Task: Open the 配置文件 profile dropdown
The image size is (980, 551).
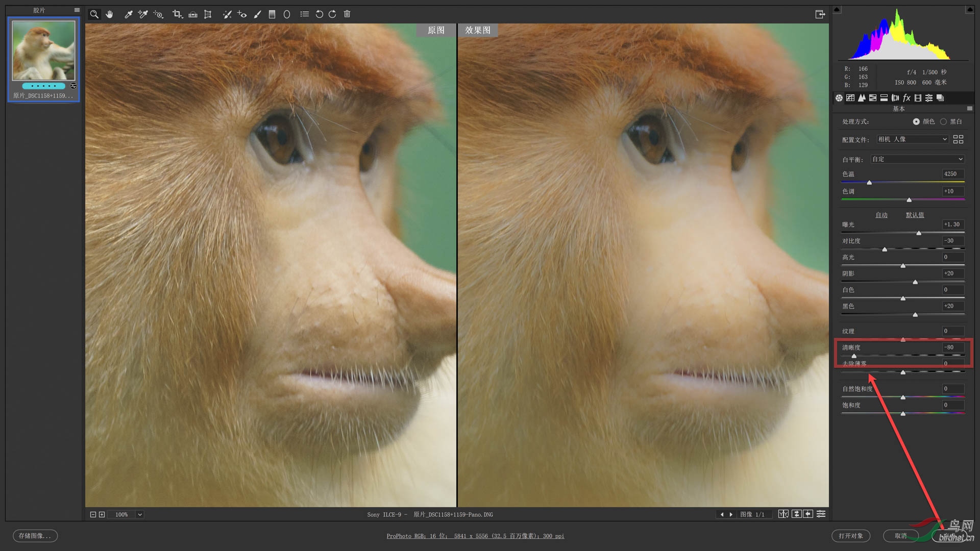Action: pos(912,139)
